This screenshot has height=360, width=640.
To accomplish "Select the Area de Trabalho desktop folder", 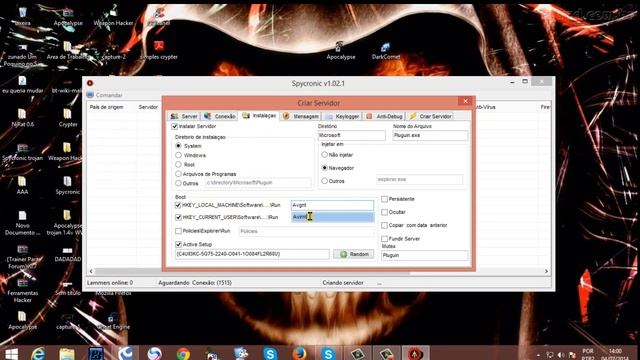I will (x=68, y=49).
